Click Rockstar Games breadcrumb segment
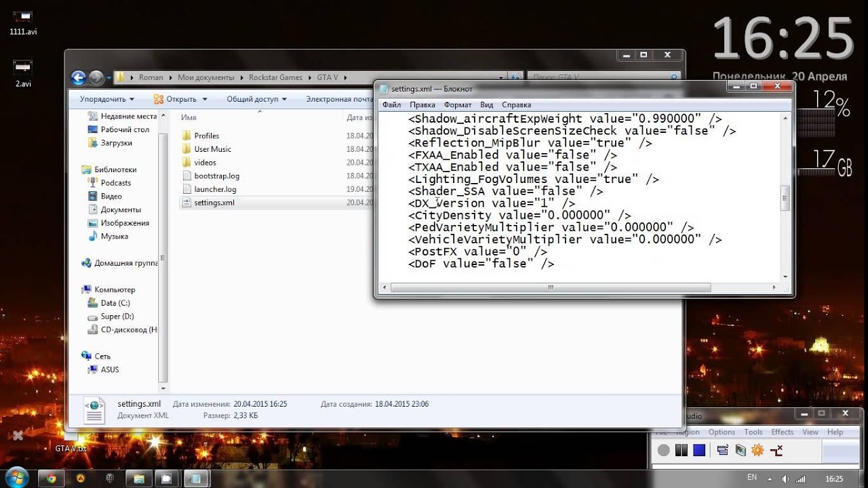 click(x=275, y=78)
